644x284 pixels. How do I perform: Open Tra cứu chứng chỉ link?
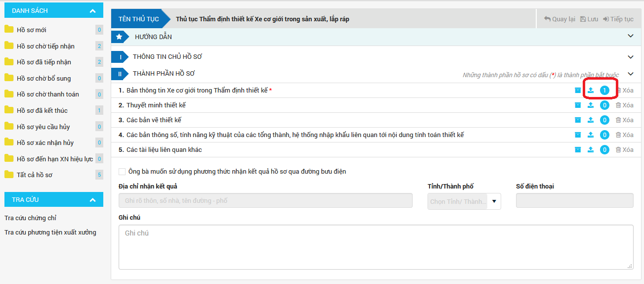pyautogui.click(x=30, y=218)
